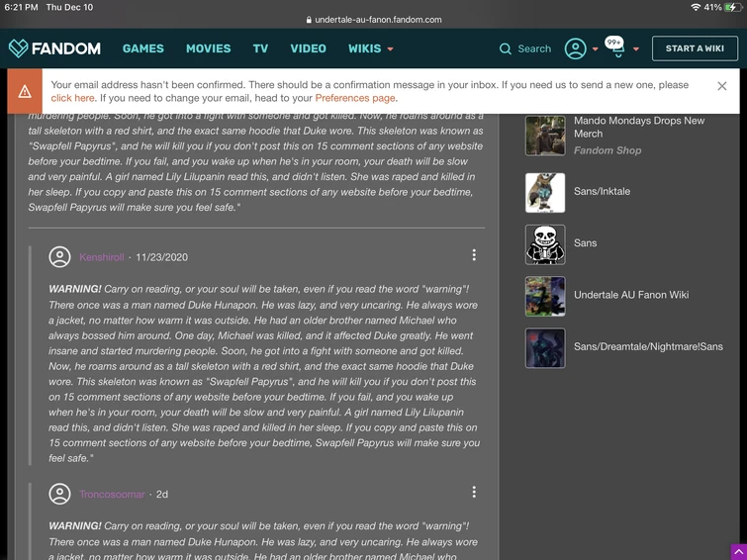The width and height of the screenshot is (747, 560).
Task: Click the START A WIKI button
Action: 695,48
